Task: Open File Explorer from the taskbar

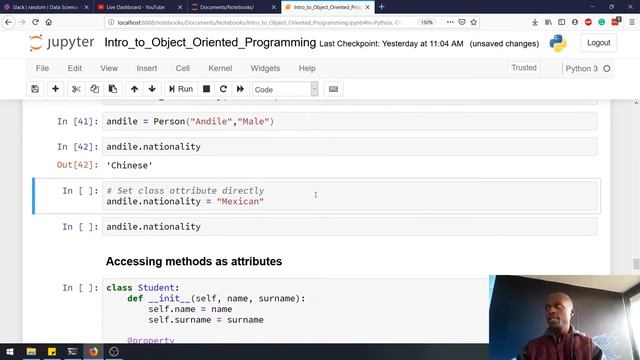Action: tap(31, 351)
